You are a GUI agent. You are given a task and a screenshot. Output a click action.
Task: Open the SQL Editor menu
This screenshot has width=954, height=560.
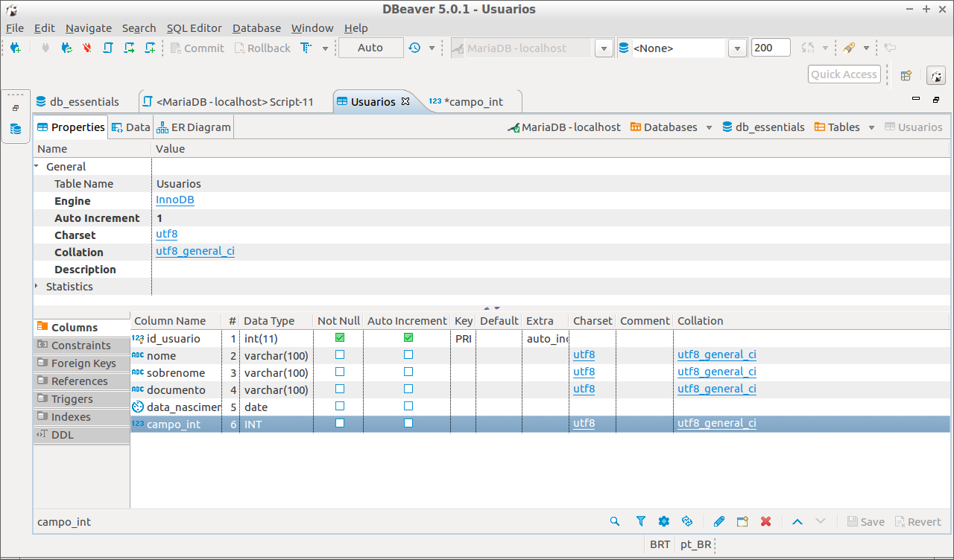[x=195, y=28]
